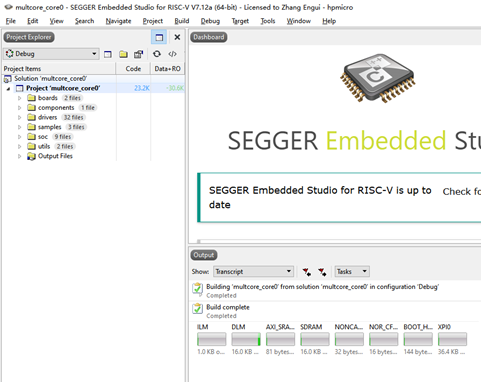481x382 pixels.
Task: Expand the boards folder
Action: (x=19, y=98)
